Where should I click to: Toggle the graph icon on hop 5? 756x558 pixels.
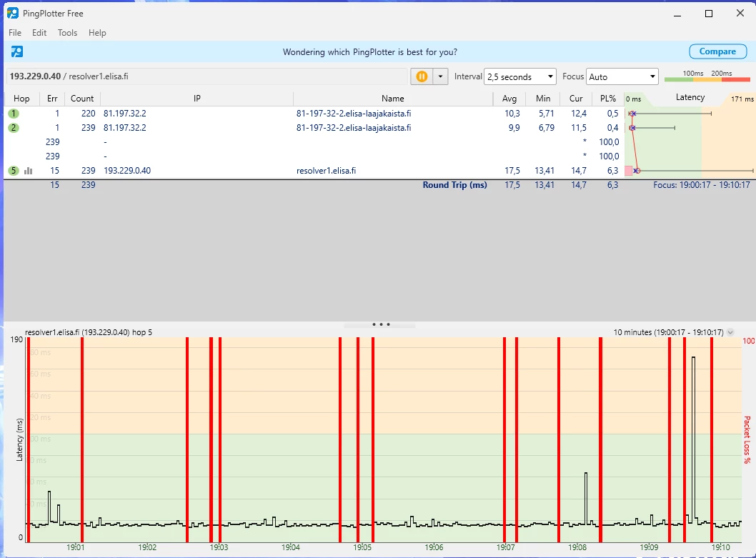[29, 171]
